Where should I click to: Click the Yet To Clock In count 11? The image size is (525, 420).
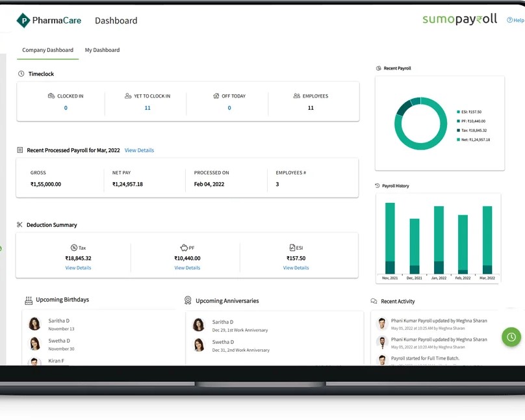[147, 108]
